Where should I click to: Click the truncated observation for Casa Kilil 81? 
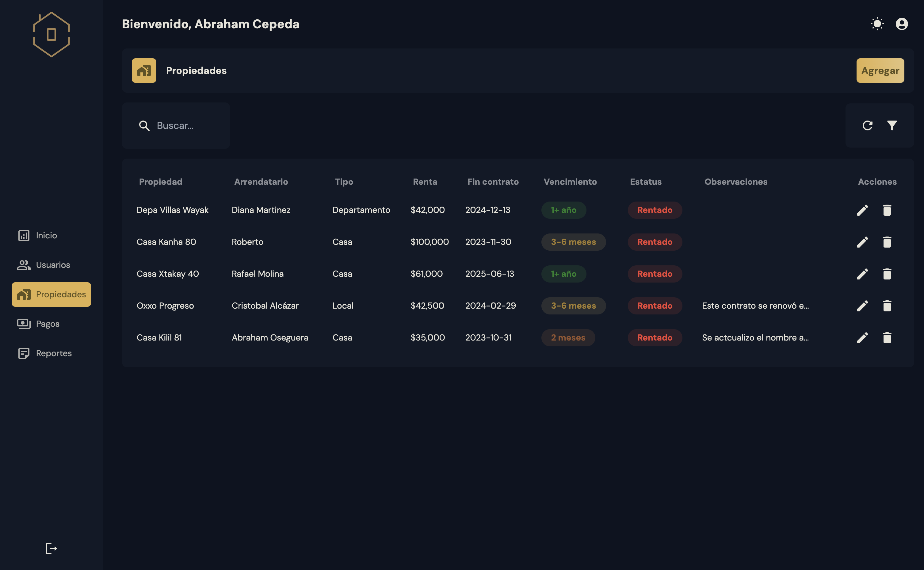pos(755,338)
